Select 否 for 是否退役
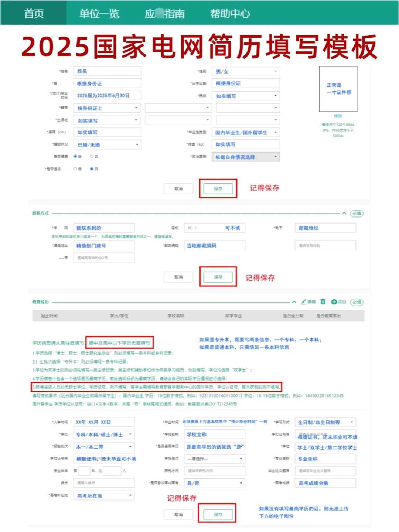This screenshot has height=532, width=399. [92, 169]
